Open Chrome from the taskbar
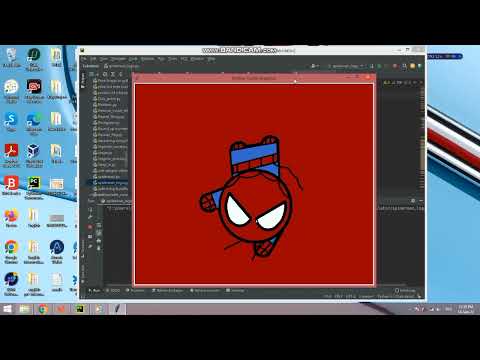 coord(43,309)
